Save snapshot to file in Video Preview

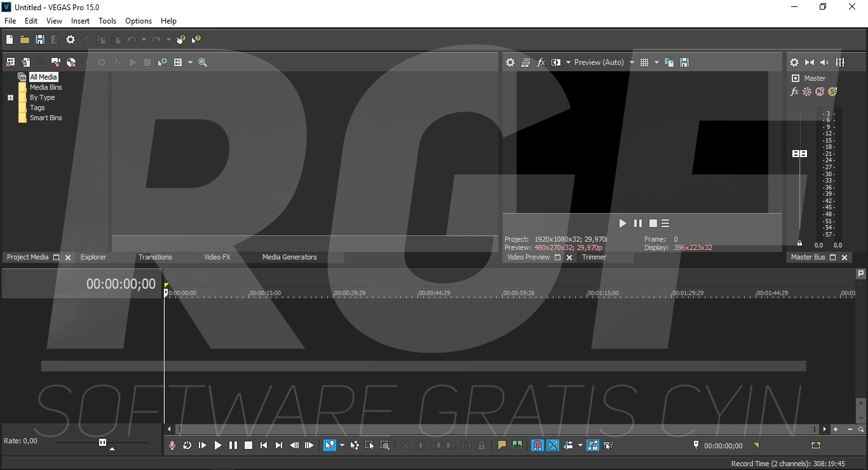pos(684,62)
